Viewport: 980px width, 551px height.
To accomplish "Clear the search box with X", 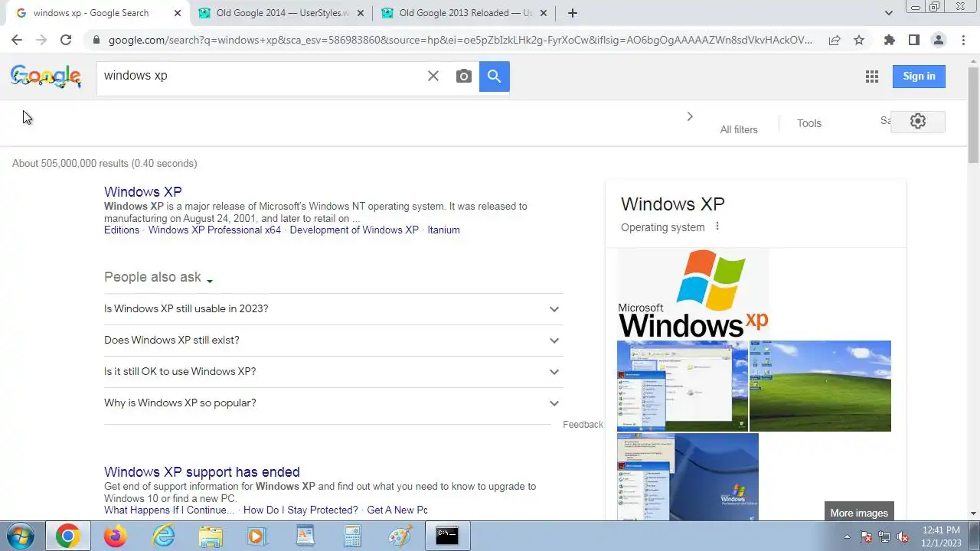I will point(433,76).
